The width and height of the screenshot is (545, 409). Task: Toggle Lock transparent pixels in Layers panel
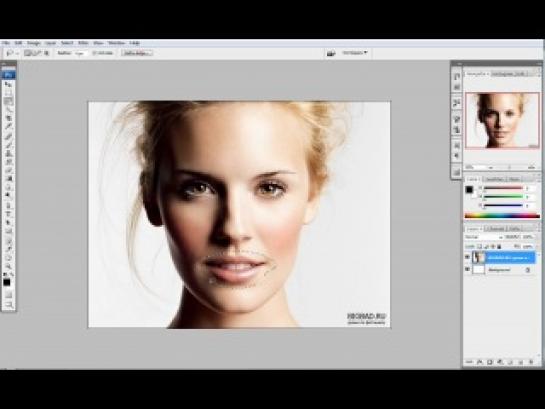coord(479,246)
